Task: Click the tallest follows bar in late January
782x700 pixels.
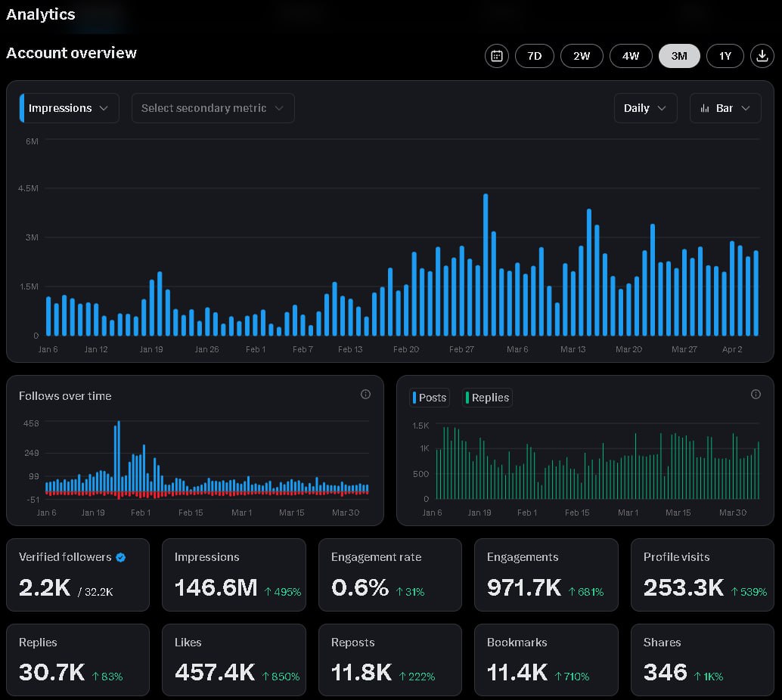Action: pyautogui.click(x=118, y=457)
